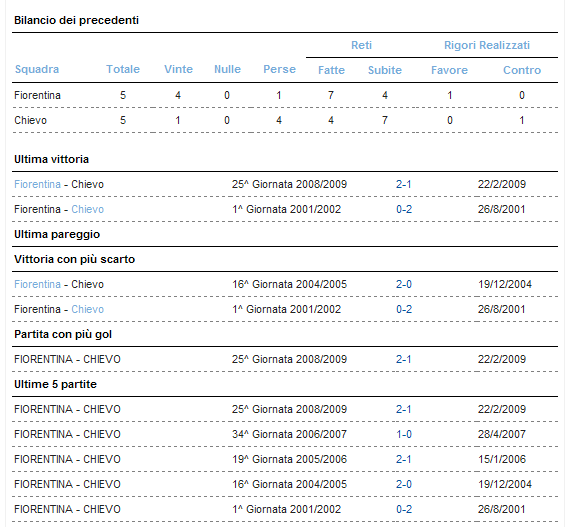Open 0-2 score in Ultime 5 partite
566x527 pixels.
coord(404,509)
